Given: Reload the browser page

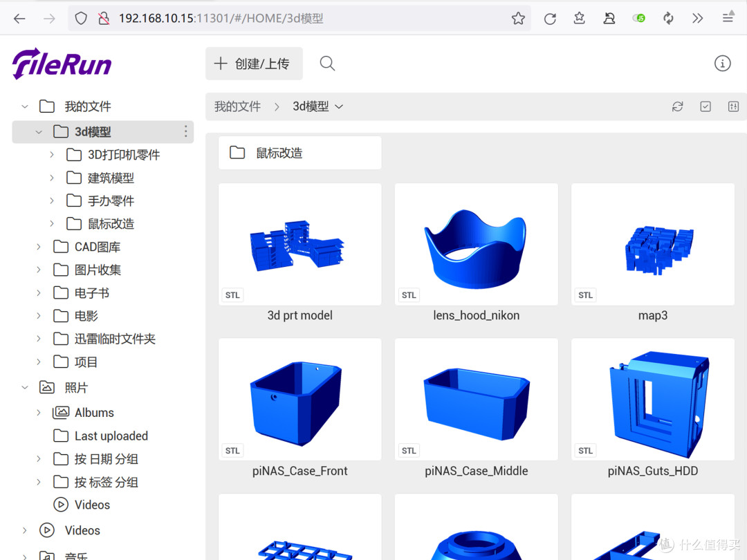Looking at the screenshot, I should [550, 19].
